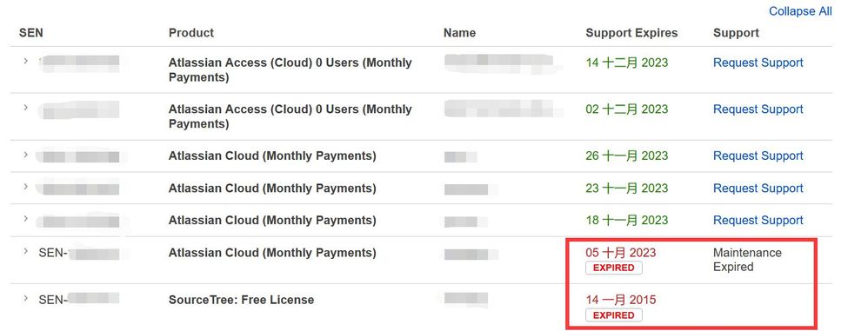868x331 pixels.
Task: Click the Name column header
Action: 459,33
